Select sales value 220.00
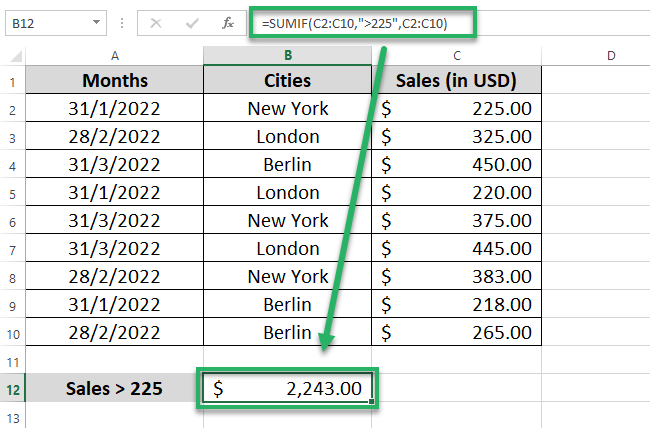Image resolution: width=650 pixels, height=428 pixels. [456, 192]
